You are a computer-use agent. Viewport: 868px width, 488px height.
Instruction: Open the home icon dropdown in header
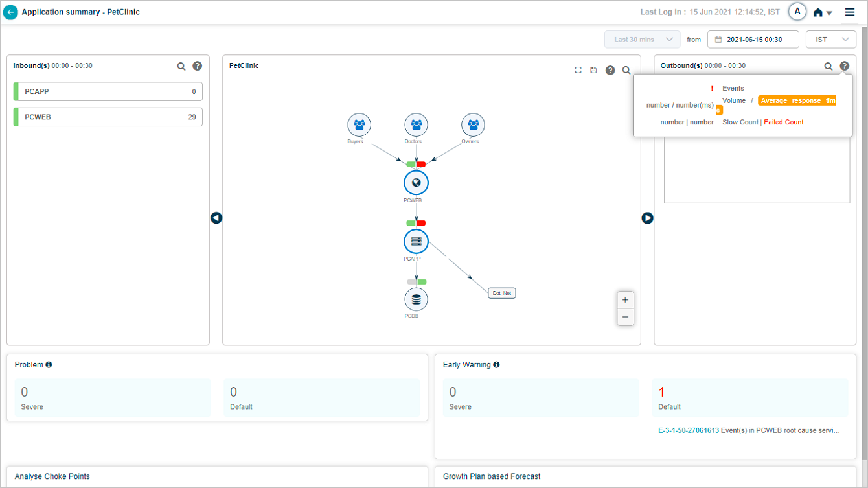(x=823, y=12)
